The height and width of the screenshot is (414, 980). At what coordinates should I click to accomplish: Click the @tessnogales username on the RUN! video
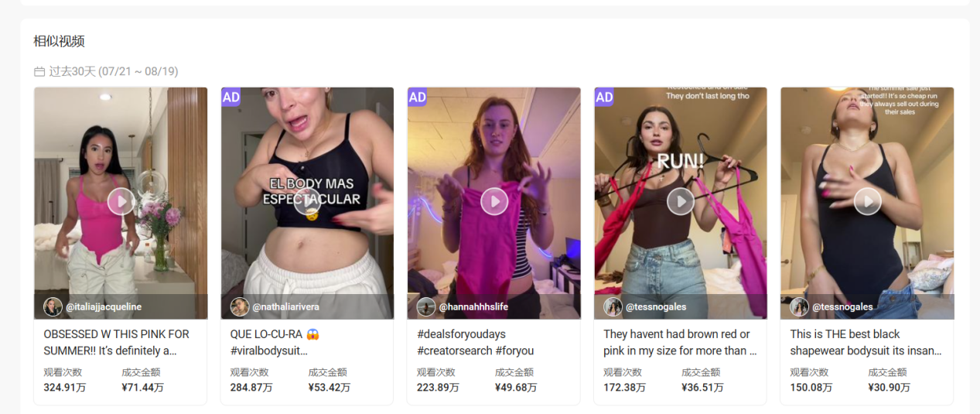tap(656, 307)
